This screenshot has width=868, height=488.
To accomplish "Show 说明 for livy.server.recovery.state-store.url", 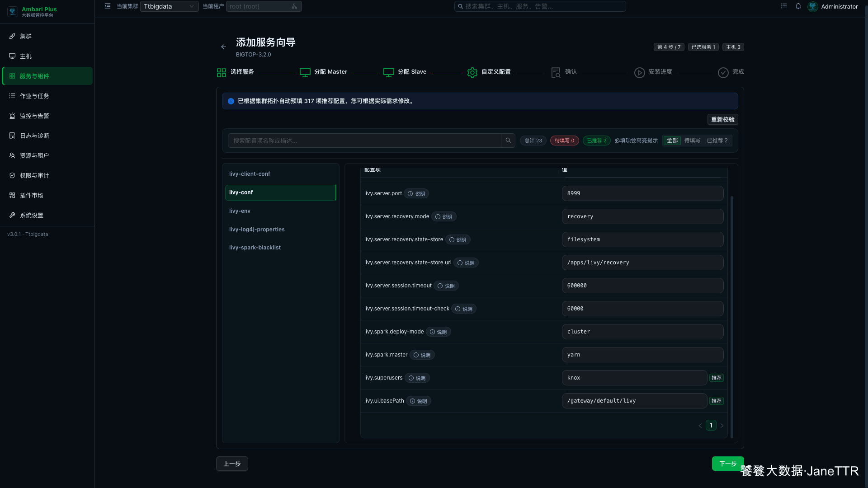I will point(466,263).
